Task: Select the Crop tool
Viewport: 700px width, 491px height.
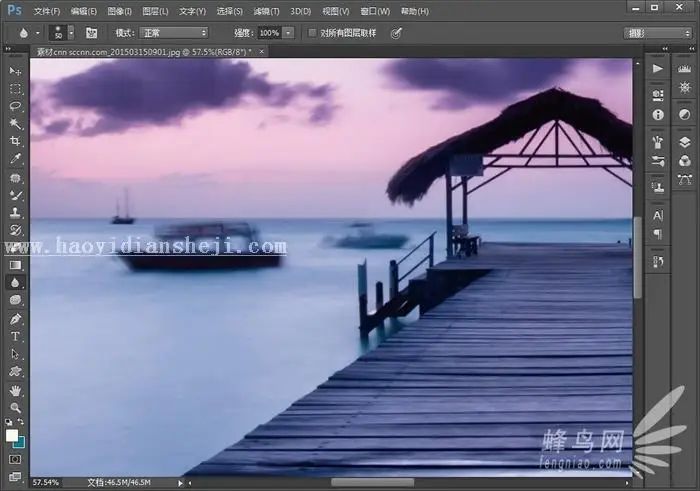Action: 15,141
